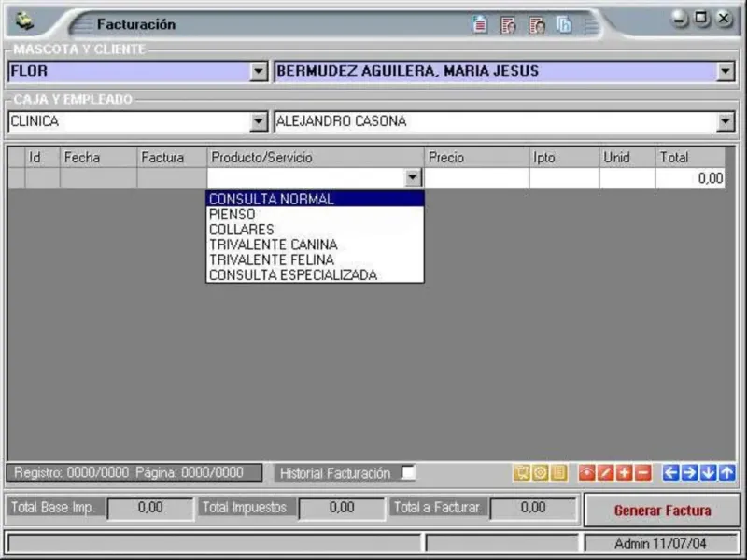Click the Id column header
Viewport: 747px width, 560px height.
(42, 158)
